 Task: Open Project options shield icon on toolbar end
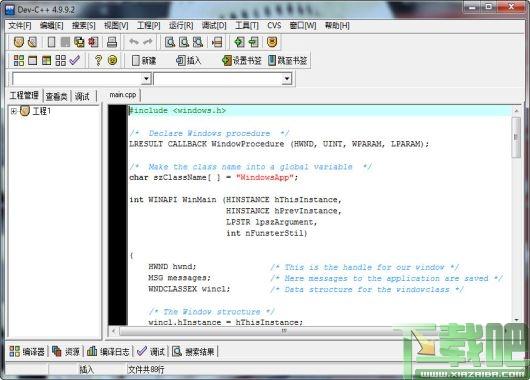point(272,42)
